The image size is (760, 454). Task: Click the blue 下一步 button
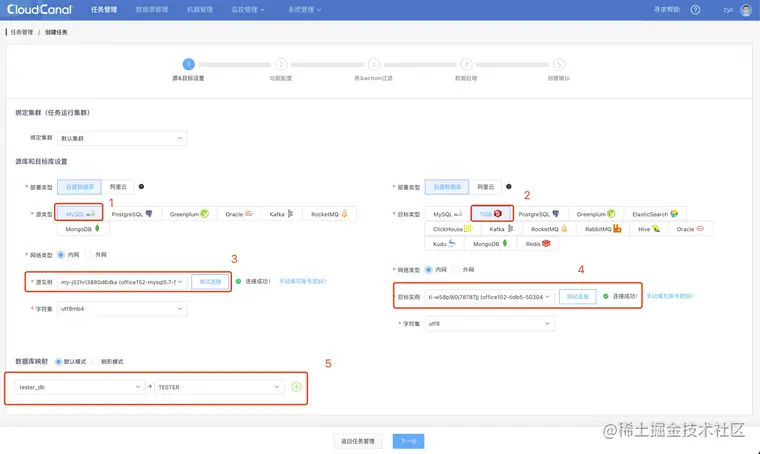point(408,441)
